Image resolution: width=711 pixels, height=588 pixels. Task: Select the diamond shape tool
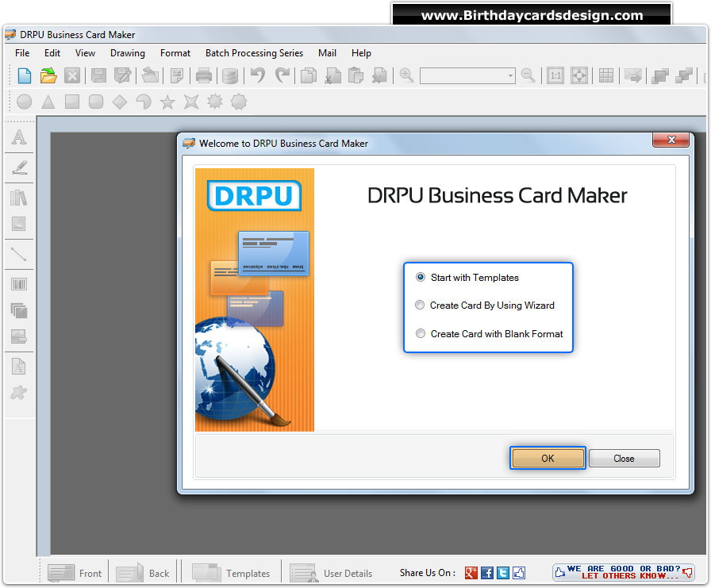pyautogui.click(x=120, y=102)
